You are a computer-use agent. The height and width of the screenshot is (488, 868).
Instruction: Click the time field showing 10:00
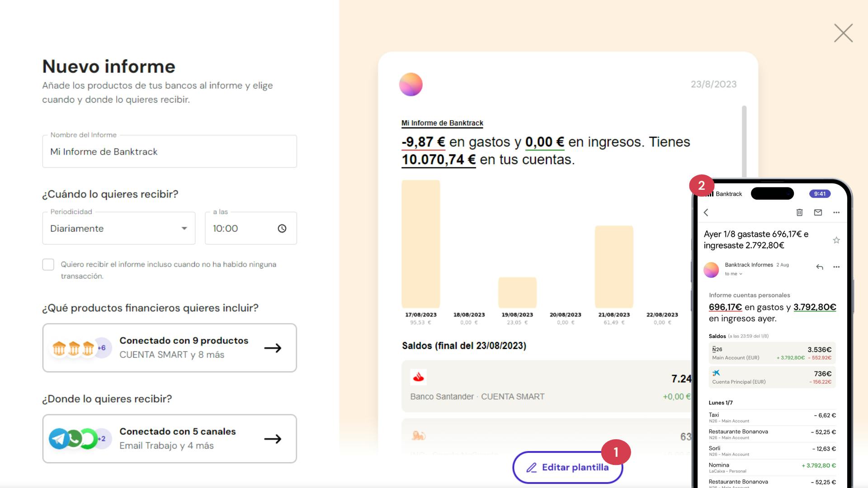tap(251, 228)
